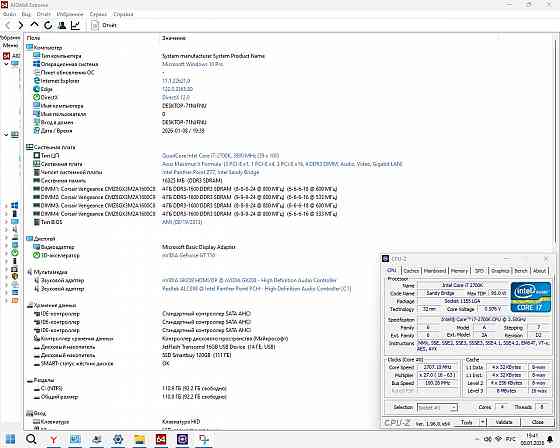Click the Internet Explorer row icon
The height and width of the screenshot is (448, 560).
(36, 81)
